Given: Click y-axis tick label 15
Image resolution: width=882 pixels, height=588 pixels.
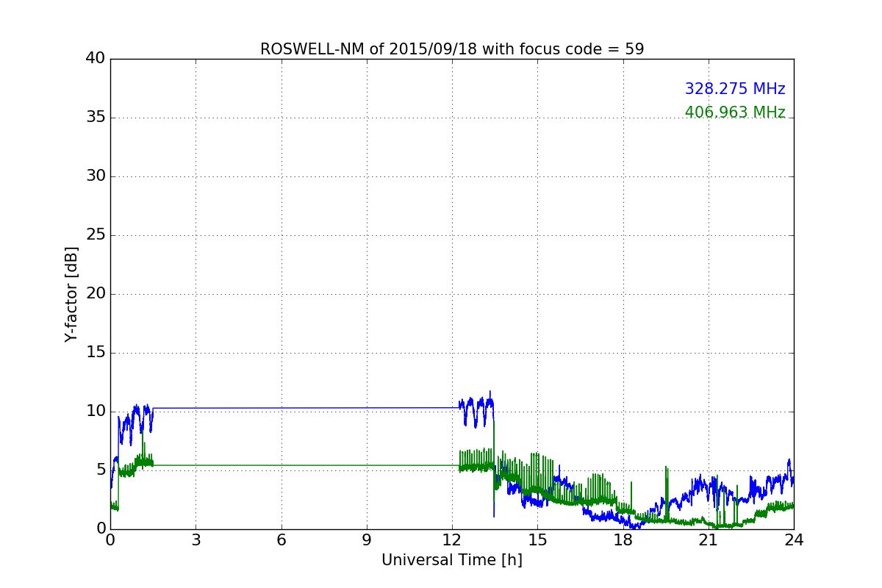Looking at the screenshot, I should (x=96, y=353).
